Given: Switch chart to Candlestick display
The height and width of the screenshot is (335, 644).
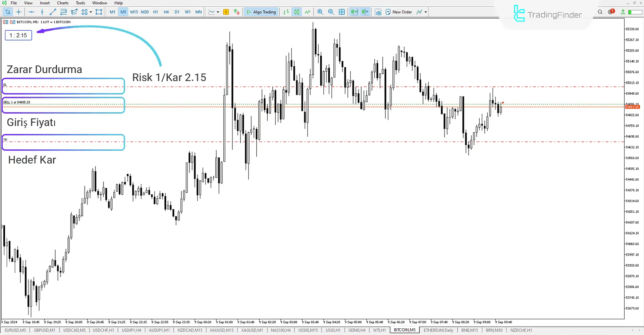Looking at the screenshot, I should pyautogui.click(x=297, y=12).
